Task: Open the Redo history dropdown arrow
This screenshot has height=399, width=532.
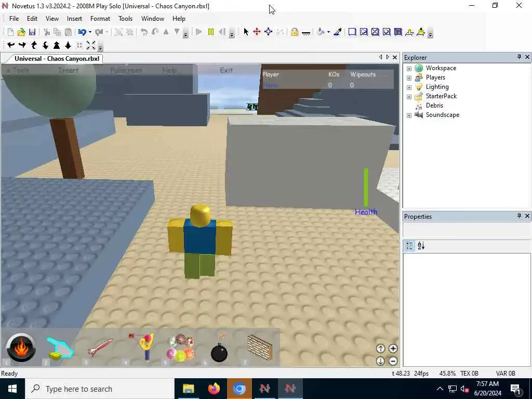Action: (x=107, y=32)
